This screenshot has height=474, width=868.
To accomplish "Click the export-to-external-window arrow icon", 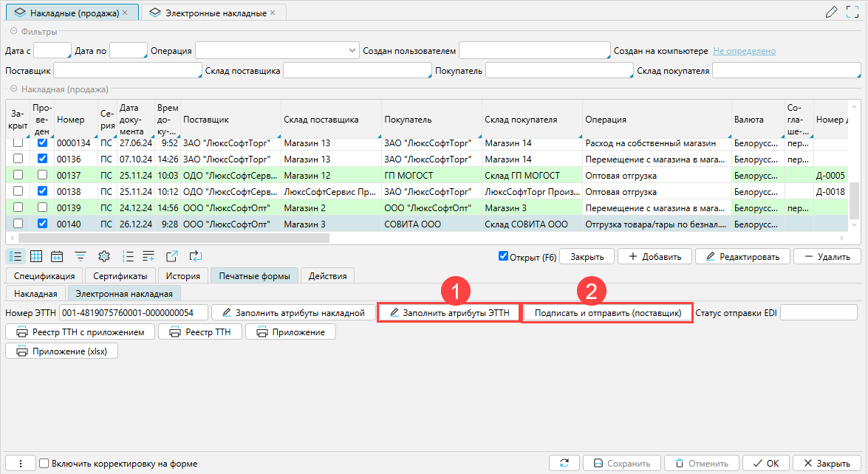I will click(172, 256).
